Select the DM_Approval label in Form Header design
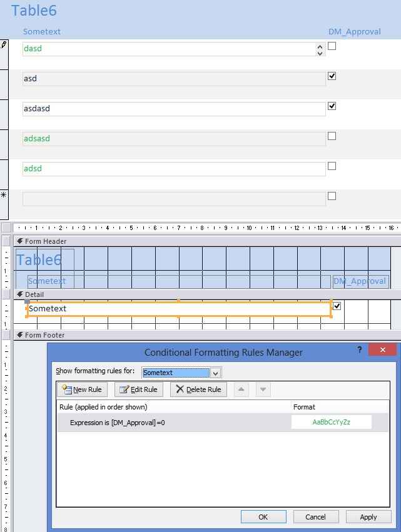Image resolution: width=401 pixels, height=532 pixels. (360, 281)
